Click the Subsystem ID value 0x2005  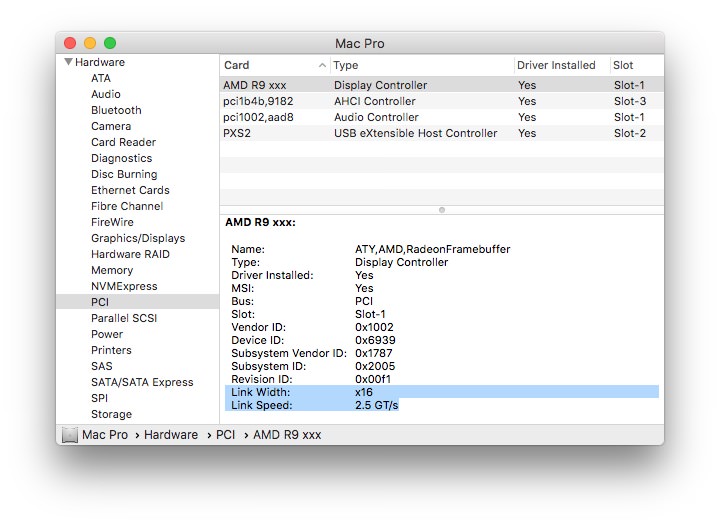375,366
